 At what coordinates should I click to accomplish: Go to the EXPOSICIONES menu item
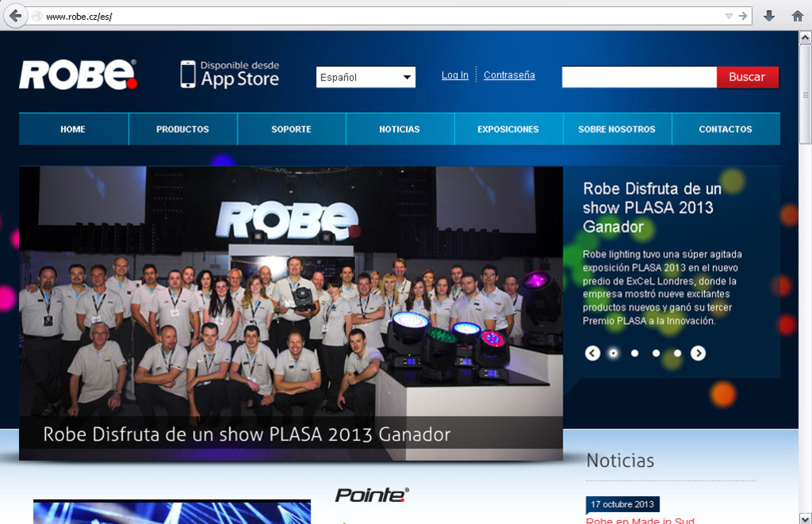[x=507, y=129]
